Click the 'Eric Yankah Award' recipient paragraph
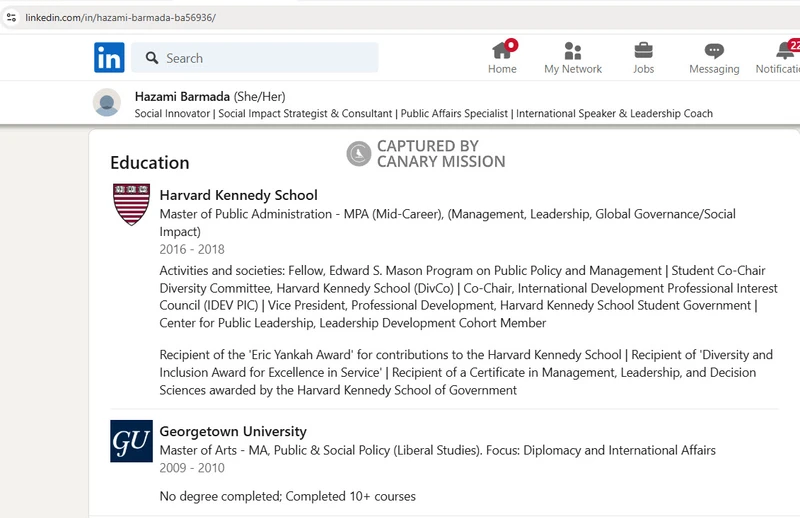800x518 pixels. [466, 372]
